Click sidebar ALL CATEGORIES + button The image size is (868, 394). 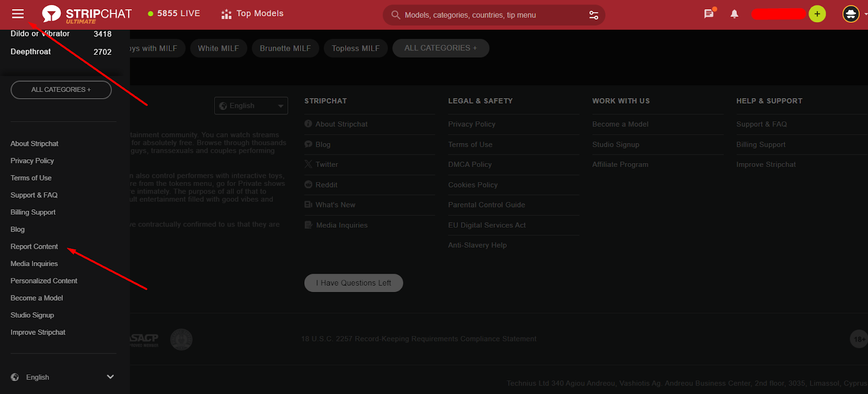(61, 90)
